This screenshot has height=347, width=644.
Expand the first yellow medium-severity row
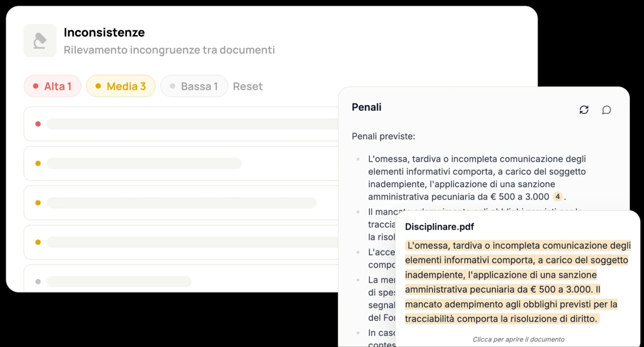(x=181, y=163)
